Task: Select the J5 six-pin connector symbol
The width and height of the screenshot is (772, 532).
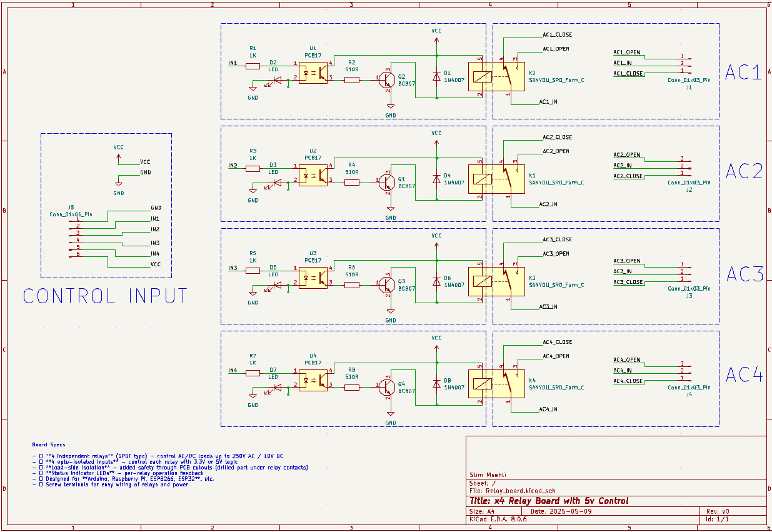Action: click(76, 238)
